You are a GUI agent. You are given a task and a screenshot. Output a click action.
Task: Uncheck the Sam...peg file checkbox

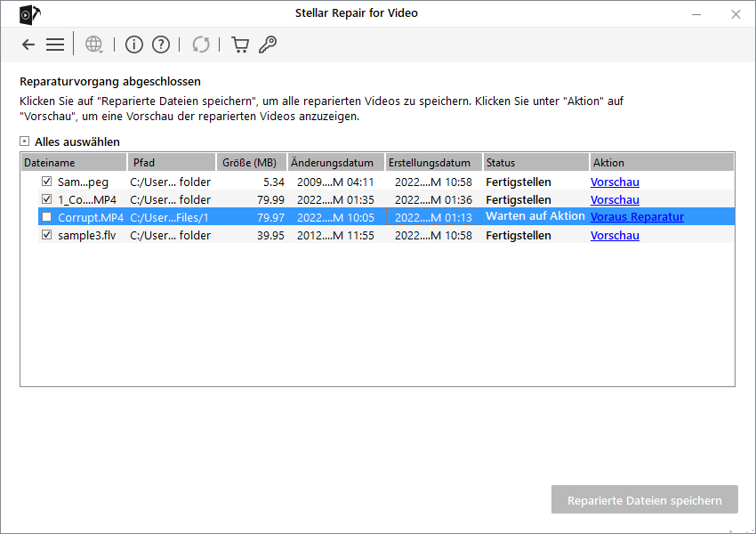point(47,182)
